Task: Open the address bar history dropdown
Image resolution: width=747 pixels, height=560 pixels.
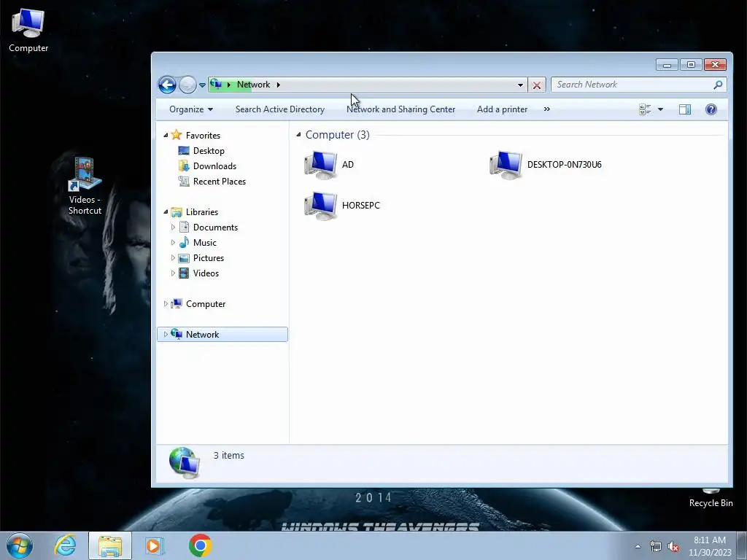Action: point(520,85)
